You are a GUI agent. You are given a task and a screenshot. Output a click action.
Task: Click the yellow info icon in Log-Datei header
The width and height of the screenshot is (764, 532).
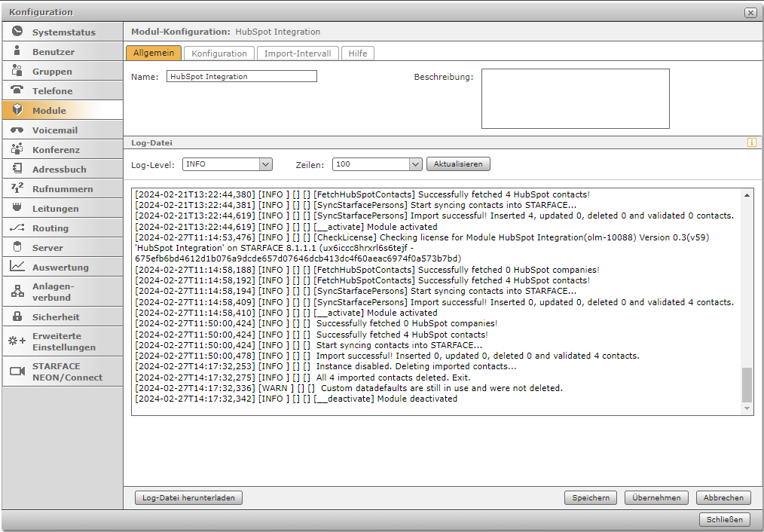(751, 142)
